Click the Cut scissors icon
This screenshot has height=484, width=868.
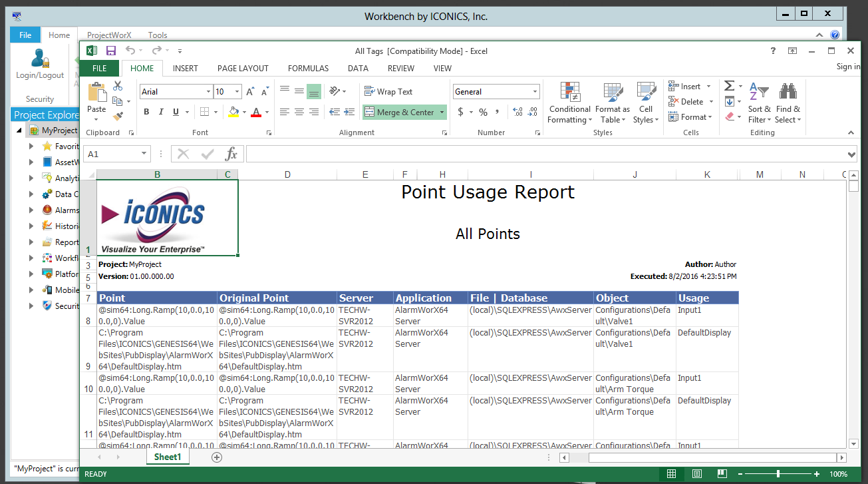point(118,86)
